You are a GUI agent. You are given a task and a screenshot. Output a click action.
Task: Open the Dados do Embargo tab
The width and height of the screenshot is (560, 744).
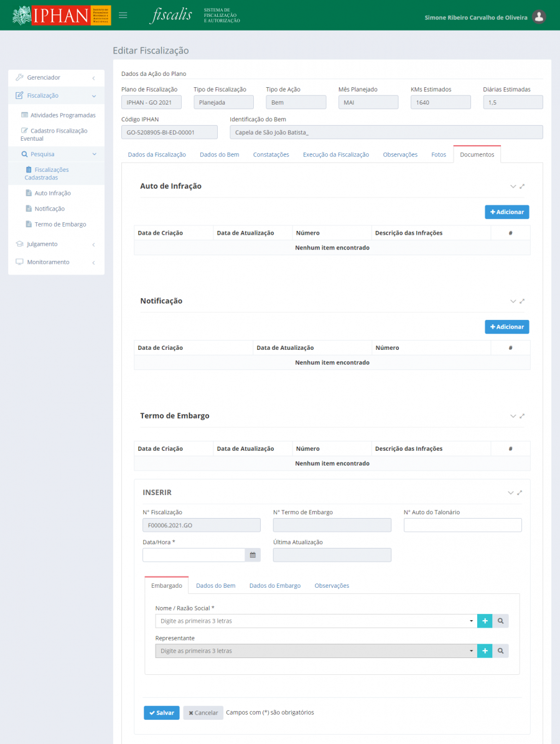(275, 586)
